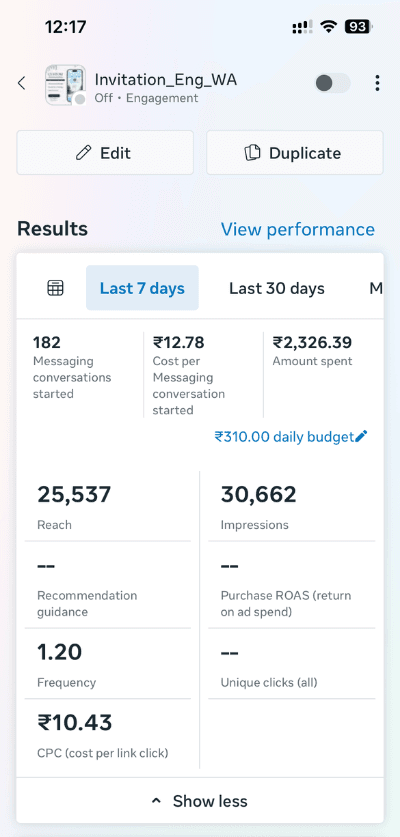Select the Last 7 days tab
This screenshot has width=400, height=837.
point(142,288)
